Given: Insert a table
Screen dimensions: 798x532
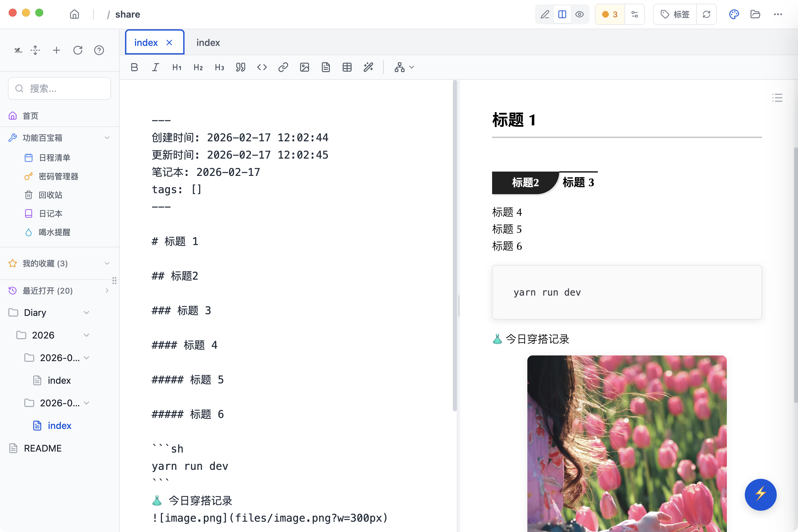Looking at the screenshot, I should (347, 67).
